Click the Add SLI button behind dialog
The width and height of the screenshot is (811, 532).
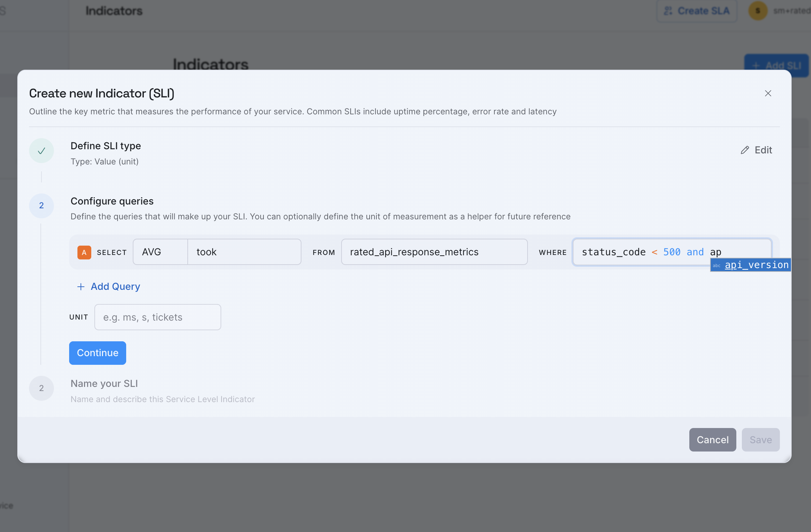(x=776, y=65)
